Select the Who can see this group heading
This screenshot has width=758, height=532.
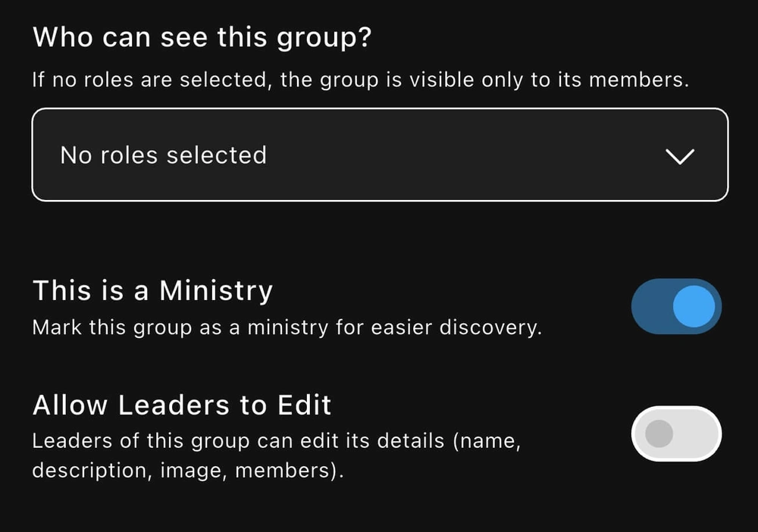point(201,36)
